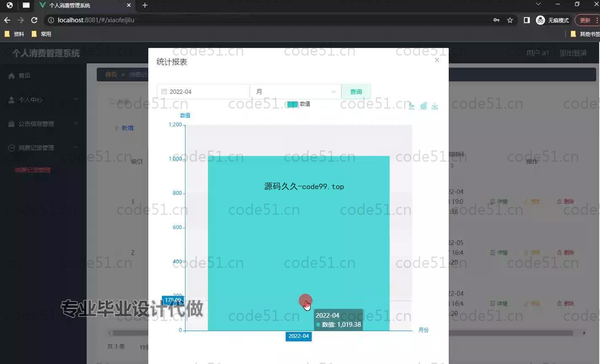
Task: Toggle the 数值 legend swatch
Action: pyautogui.click(x=292, y=104)
